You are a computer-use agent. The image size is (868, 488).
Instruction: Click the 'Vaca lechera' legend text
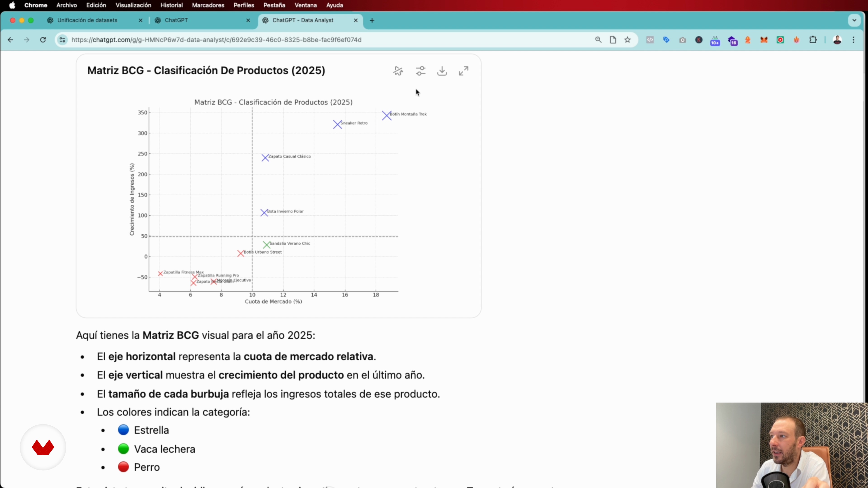164,449
